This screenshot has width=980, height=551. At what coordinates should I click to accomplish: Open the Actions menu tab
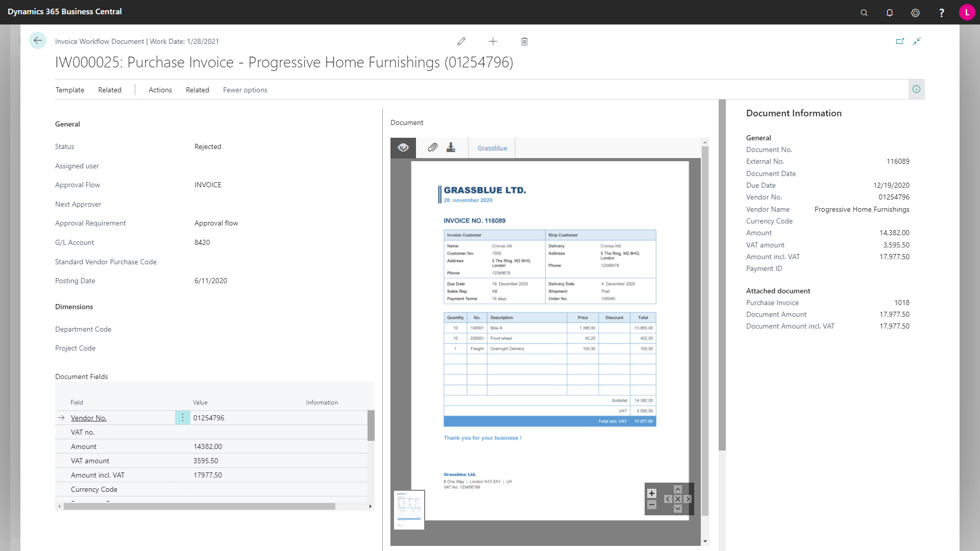point(160,89)
